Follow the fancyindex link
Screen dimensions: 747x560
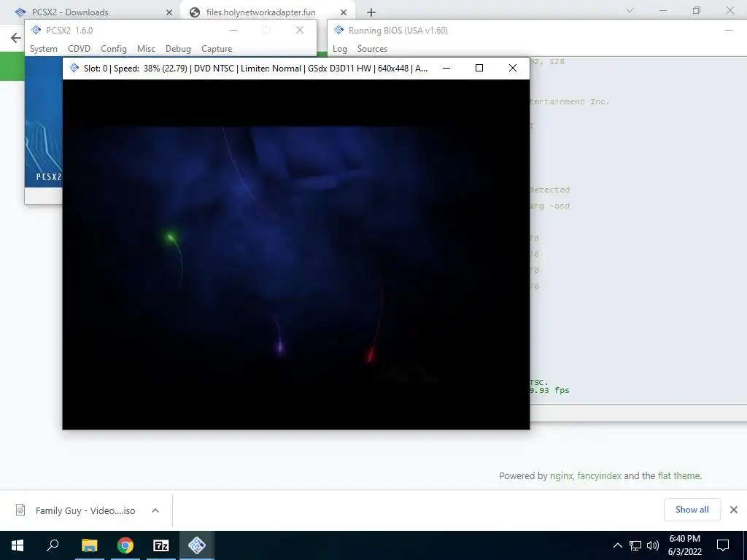coord(600,475)
